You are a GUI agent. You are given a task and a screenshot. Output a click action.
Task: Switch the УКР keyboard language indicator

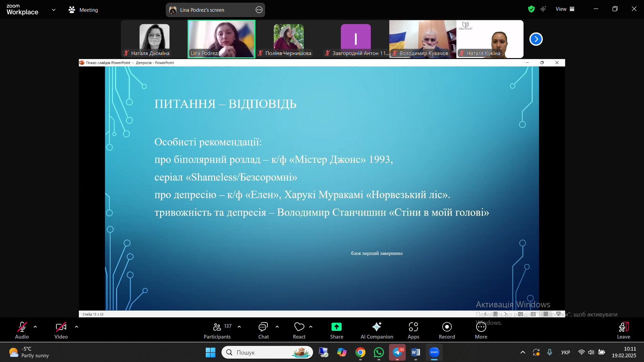[565, 352]
